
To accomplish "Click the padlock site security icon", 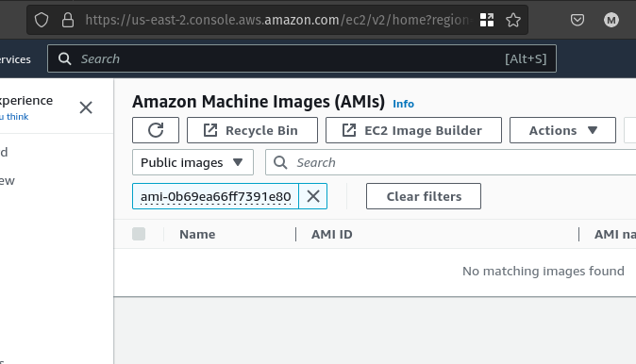I will pos(68,20).
